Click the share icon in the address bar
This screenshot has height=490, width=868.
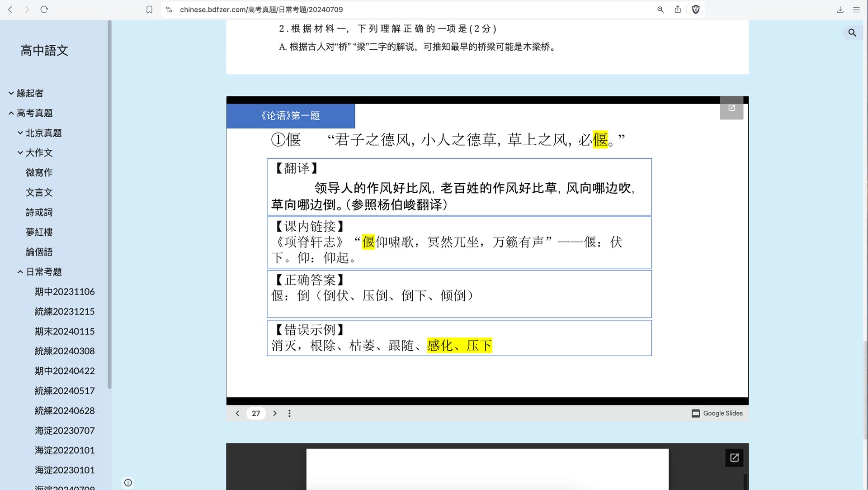coord(678,10)
